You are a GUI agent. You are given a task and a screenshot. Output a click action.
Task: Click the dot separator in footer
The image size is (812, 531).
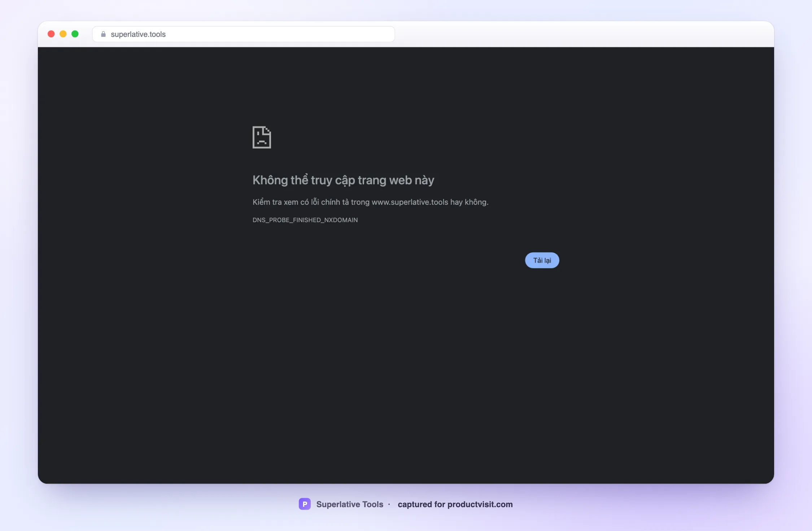point(389,504)
